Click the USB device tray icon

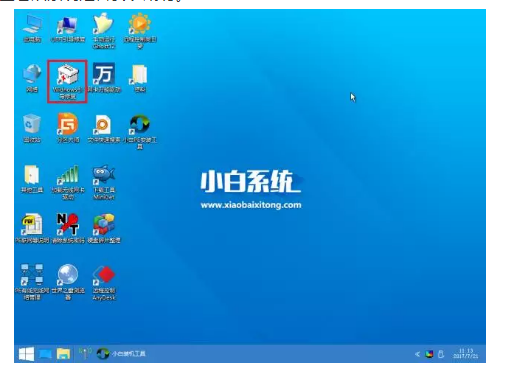tap(441, 354)
